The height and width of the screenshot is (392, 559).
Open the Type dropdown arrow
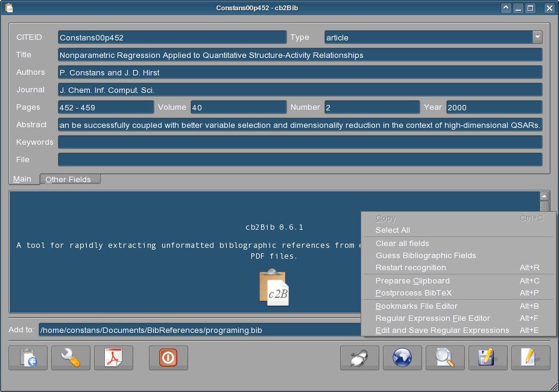(x=537, y=37)
